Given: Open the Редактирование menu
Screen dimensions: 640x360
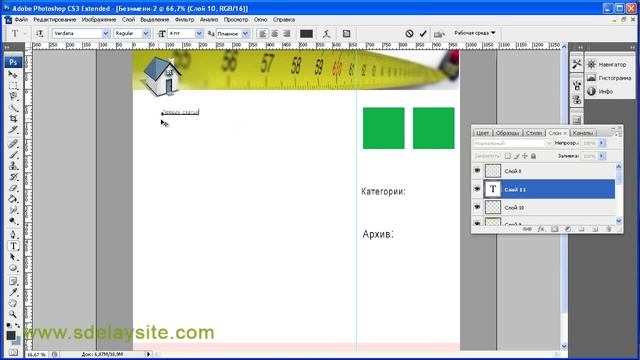Looking at the screenshot, I should click(54, 20).
